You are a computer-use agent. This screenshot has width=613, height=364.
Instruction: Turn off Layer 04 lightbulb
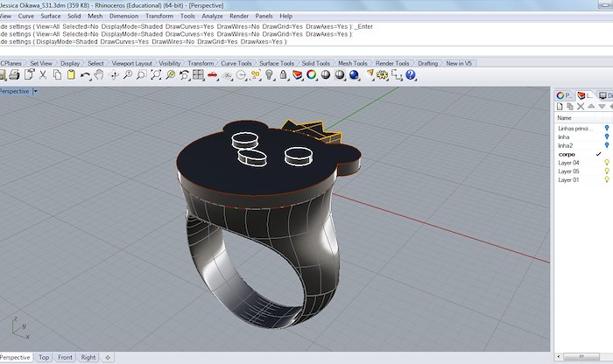pyautogui.click(x=607, y=163)
